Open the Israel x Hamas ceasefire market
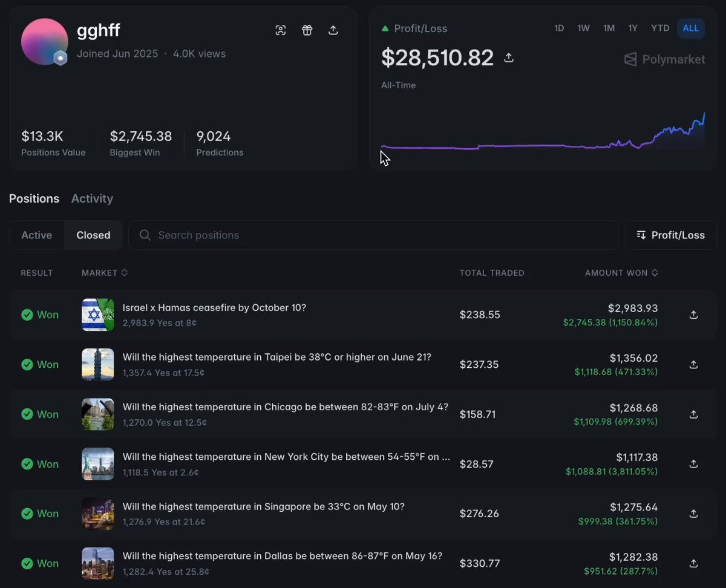Image resolution: width=726 pixels, height=588 pixels. coord(214,307)
